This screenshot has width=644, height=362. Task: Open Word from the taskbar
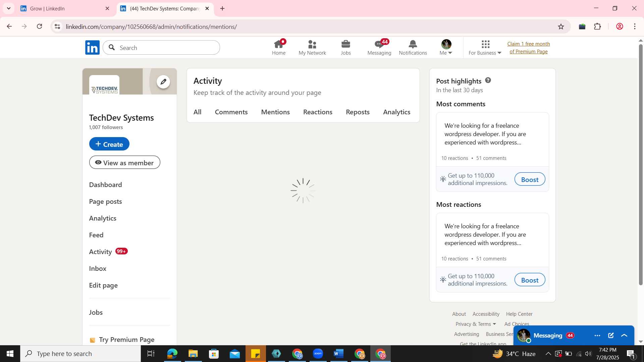339,354
